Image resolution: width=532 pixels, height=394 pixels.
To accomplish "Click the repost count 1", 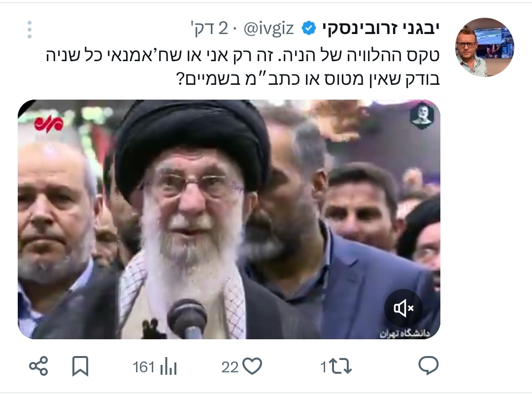I will [x=324, y=367].
